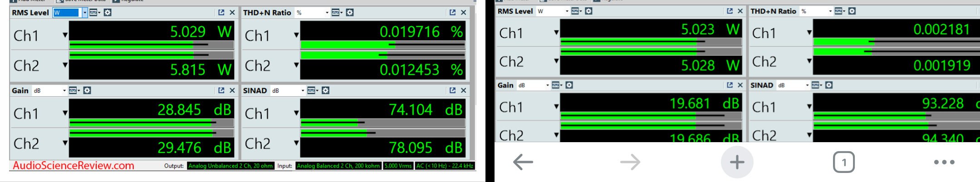980x182 pixels.
Task: Open dB unit dropdown on SINAD panel reading 74.104
Action: click(303, 91)
